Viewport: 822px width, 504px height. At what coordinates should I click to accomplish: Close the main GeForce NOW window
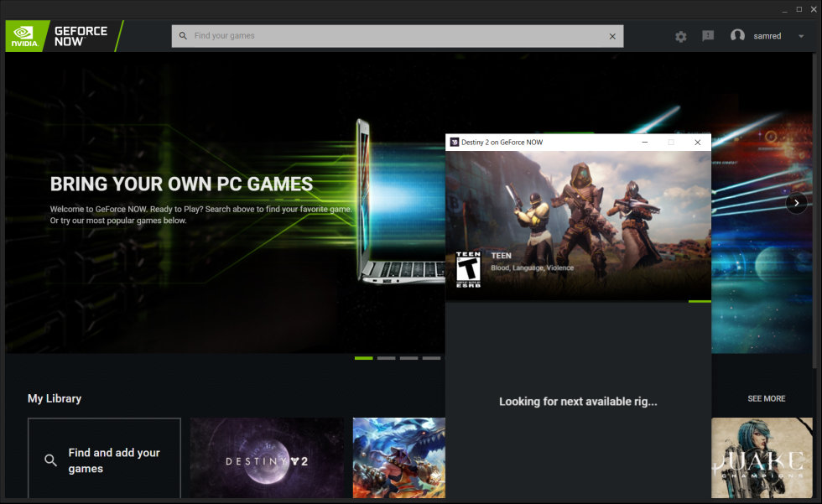click(814, 9)
